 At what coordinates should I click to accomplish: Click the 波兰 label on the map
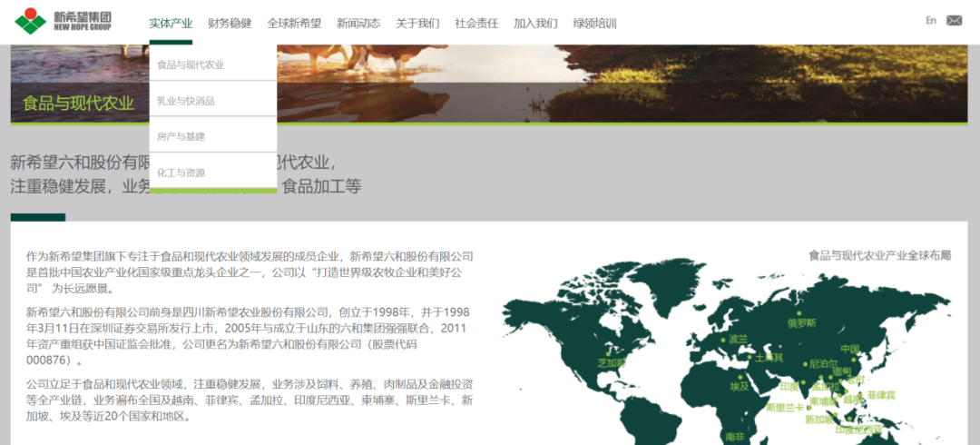(x=738, y=339)
